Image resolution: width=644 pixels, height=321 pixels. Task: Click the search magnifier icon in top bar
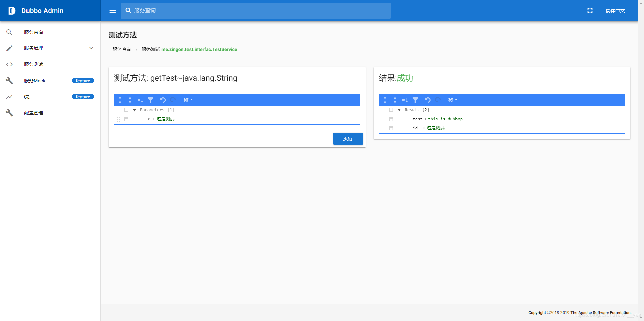tap(128, 11)
